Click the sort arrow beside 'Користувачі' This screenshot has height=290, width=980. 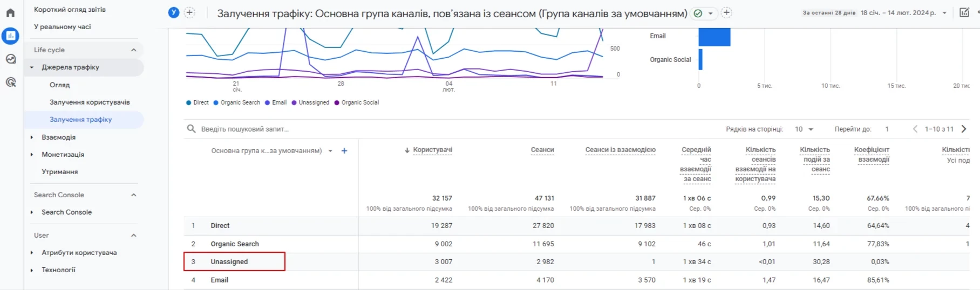pyautogui.click(x=407, y=150)
